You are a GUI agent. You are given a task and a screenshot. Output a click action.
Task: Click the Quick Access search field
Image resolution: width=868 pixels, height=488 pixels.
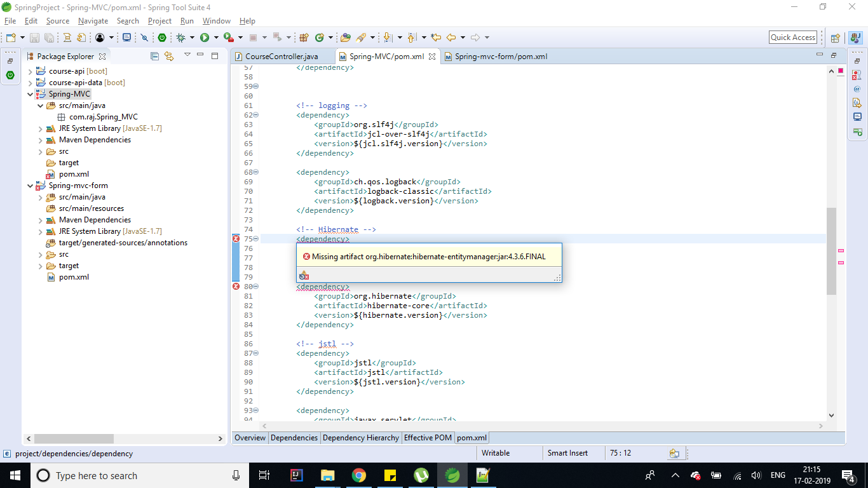point(792,37)
